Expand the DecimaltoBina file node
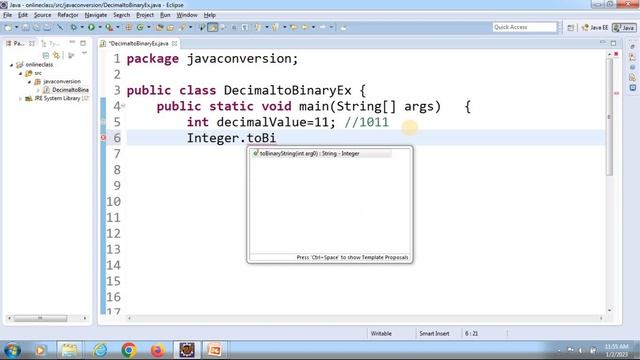Screen dimensions: 640x360 [38, 90]
